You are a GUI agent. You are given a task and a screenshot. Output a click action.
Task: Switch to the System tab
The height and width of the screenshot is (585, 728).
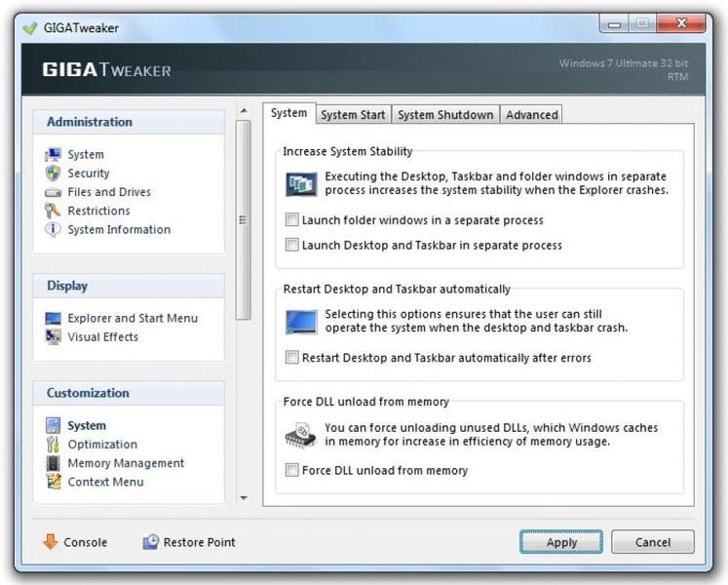[288, 113]
